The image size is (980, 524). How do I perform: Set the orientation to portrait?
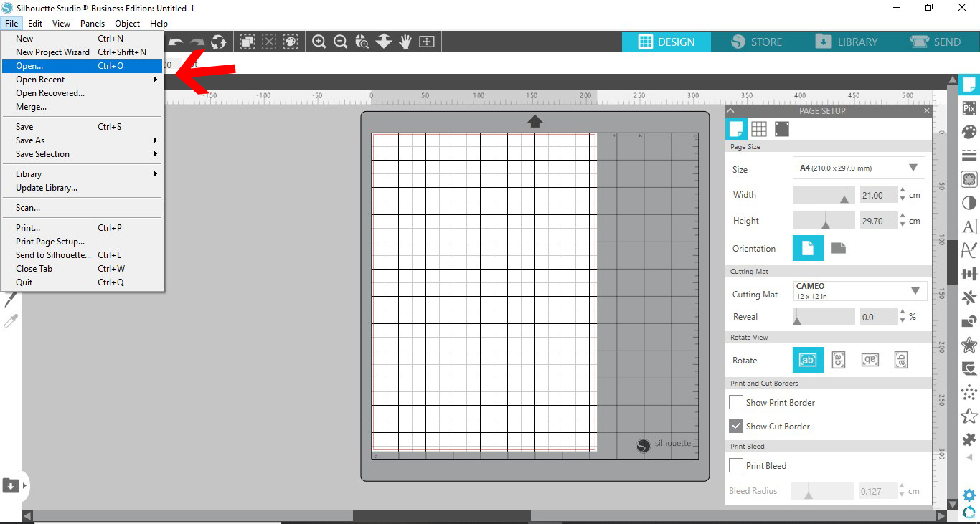pos(808,249)
